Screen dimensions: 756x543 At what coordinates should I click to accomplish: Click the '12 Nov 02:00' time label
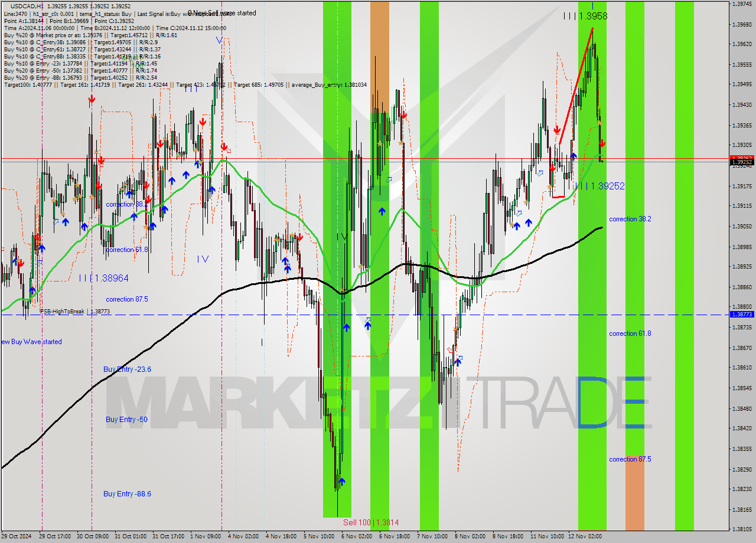point(585,537)
